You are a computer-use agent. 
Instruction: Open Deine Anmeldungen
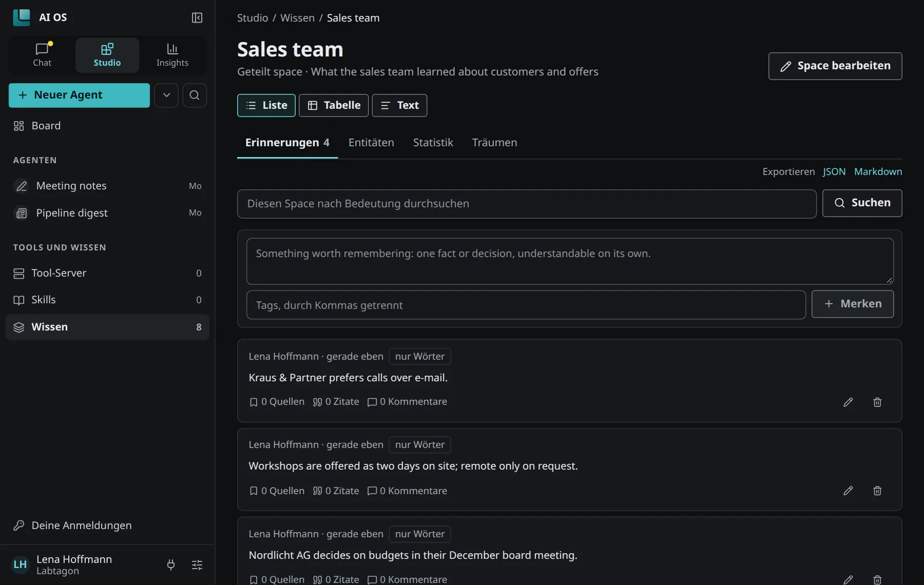(x=107, y=525)
